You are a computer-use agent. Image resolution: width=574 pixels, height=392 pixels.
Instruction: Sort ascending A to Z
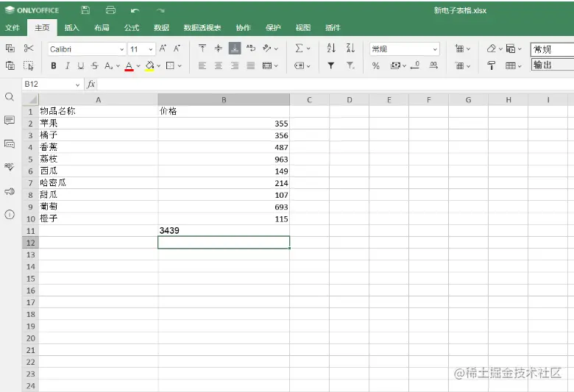click(x=331, y=48)
